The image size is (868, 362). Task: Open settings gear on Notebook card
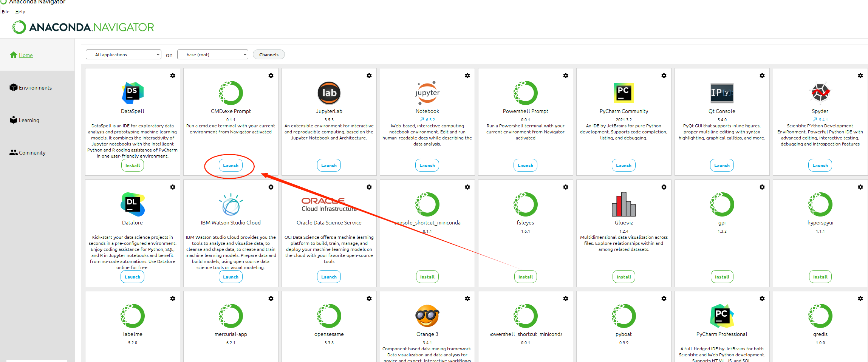tap(467, 76)
